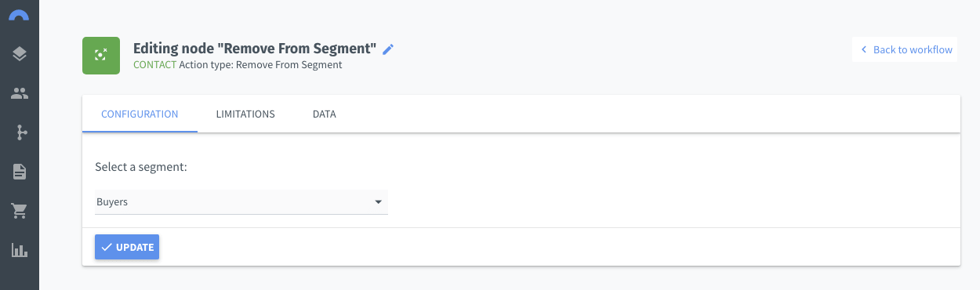The image size is (980, 290).
Task: Click the green CONTACT label under the title
Action: 155,65
